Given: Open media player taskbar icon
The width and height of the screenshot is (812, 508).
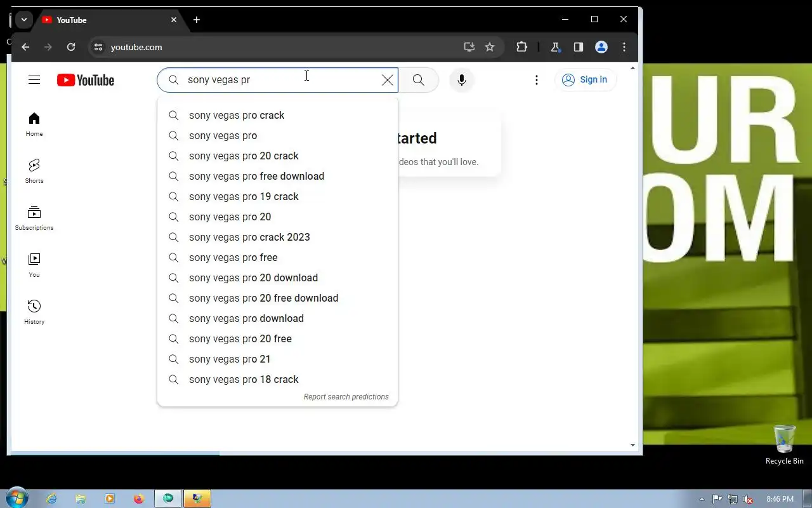Looking at the screenshot, I should coord(110,498).
